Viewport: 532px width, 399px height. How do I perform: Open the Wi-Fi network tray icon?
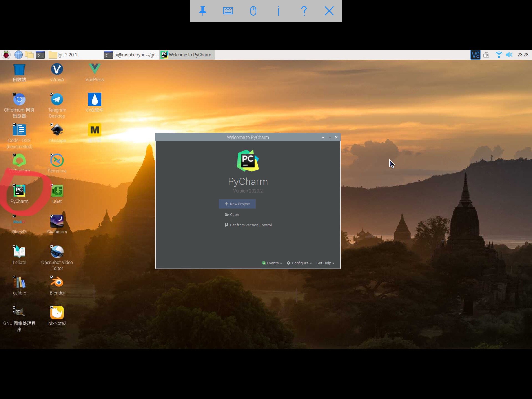tap(499, 55)
